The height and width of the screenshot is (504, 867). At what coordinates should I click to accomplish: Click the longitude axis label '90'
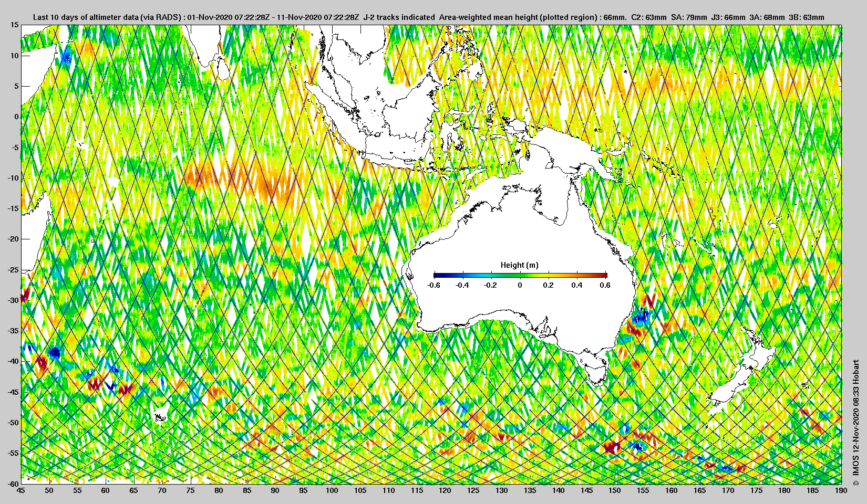coord(275,490)
